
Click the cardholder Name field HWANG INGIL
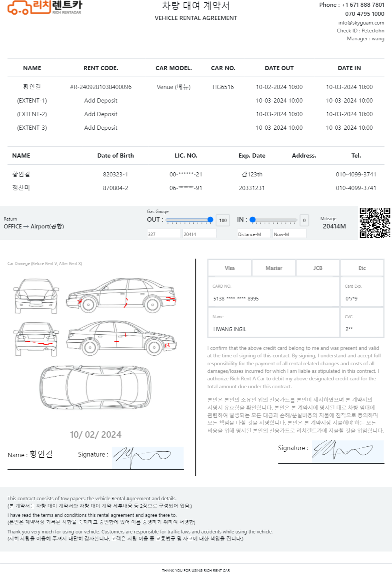click(x=274, y=322)
